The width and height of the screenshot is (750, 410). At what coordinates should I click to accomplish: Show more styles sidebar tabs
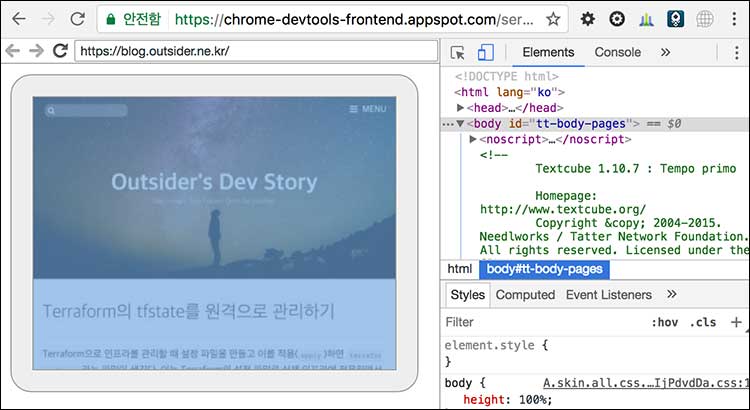pyautogui.click(x=672, y=294)
